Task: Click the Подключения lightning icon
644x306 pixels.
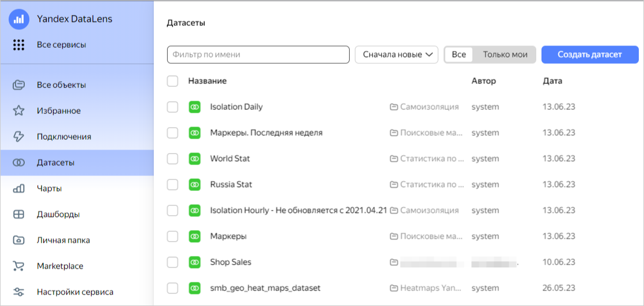Action: [x=19, y=136]
